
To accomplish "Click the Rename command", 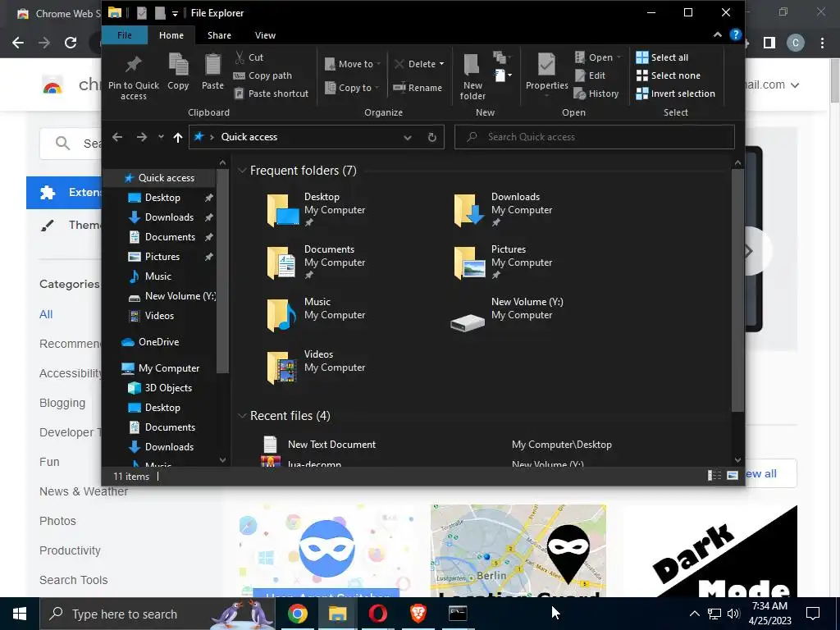I will 418,87.
